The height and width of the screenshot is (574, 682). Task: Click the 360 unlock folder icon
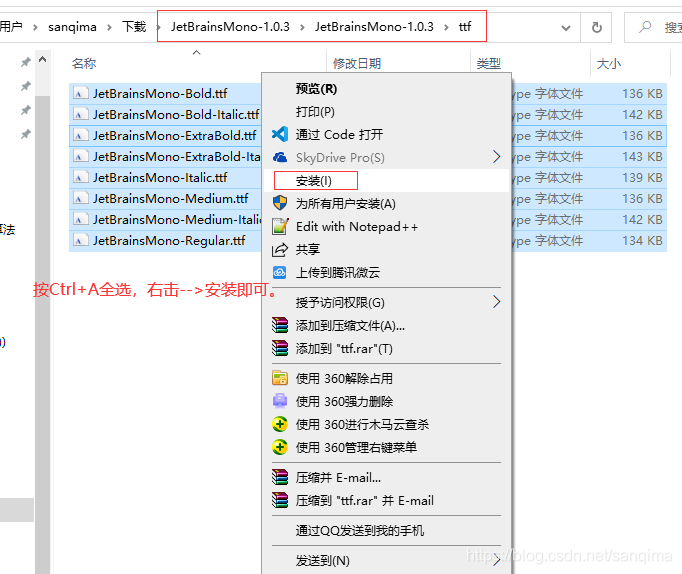click(x=280, y=378)
